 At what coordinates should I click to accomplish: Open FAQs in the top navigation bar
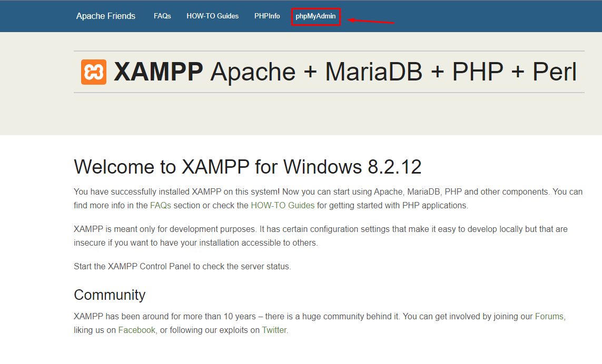click(162, 16)
